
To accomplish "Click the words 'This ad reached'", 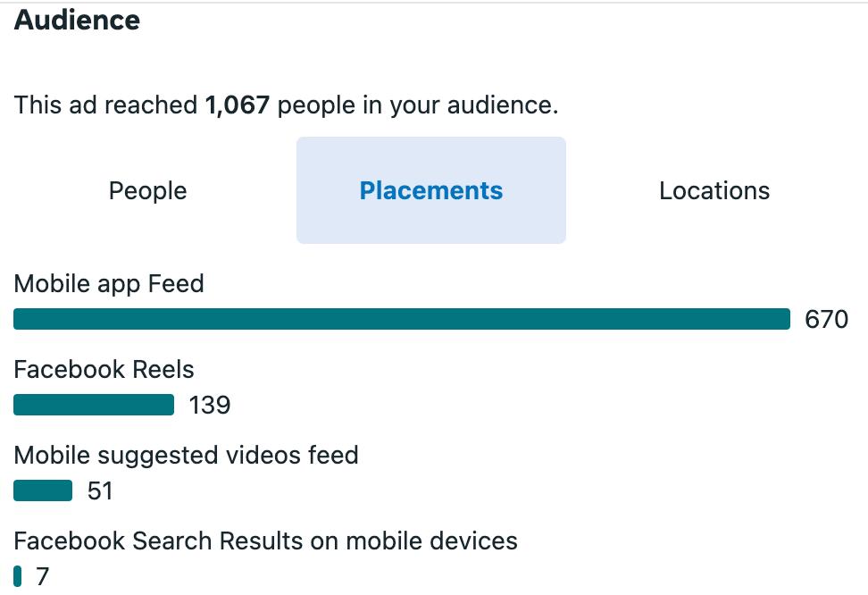I will 106,105.
